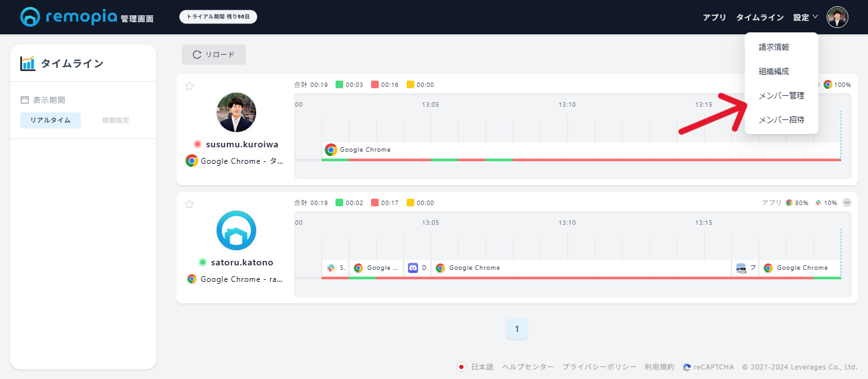Click yellow legend swatch in satoru.katono's card
The height and width of the screenshot is (379, 868).
pyautogui.click(x=410, y=203)
